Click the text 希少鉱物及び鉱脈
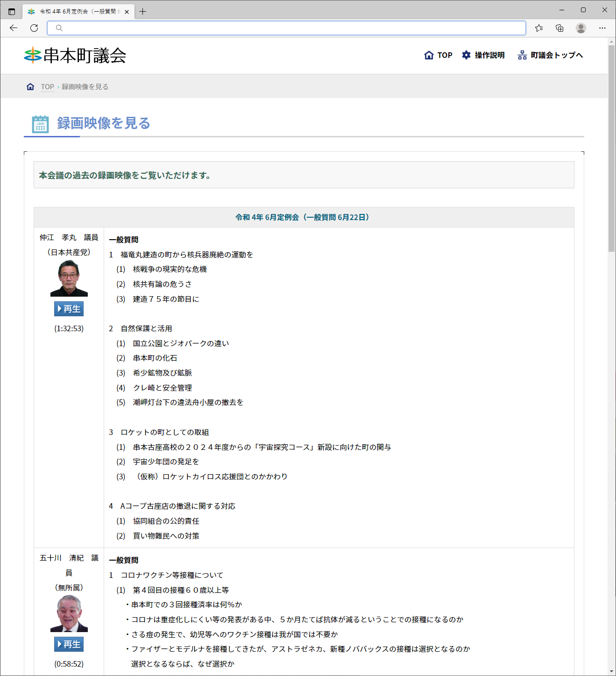Viewport: 616px width, 676px height. click(163, 373)
